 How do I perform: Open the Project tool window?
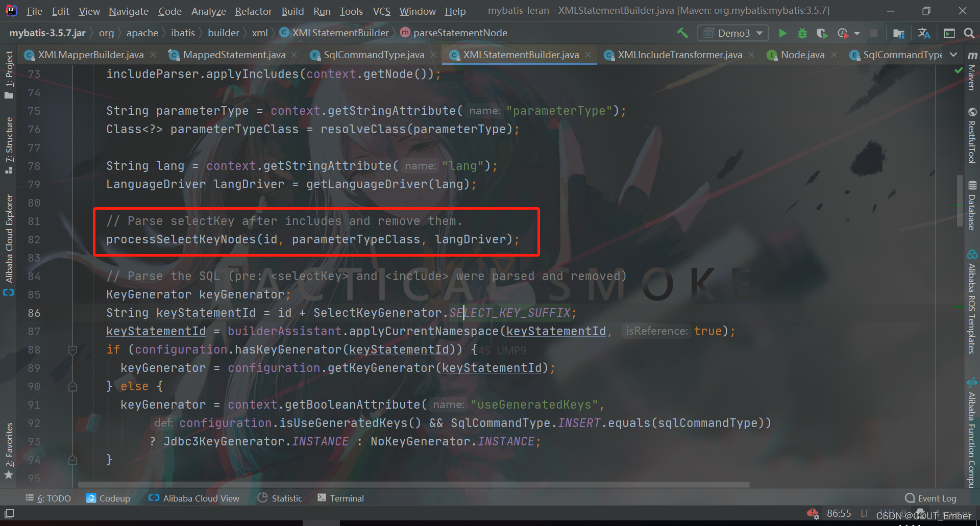9,74
